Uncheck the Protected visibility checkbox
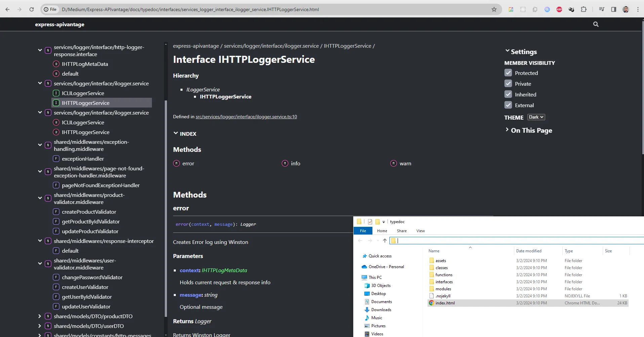644x337 pixels. [508, 73]
